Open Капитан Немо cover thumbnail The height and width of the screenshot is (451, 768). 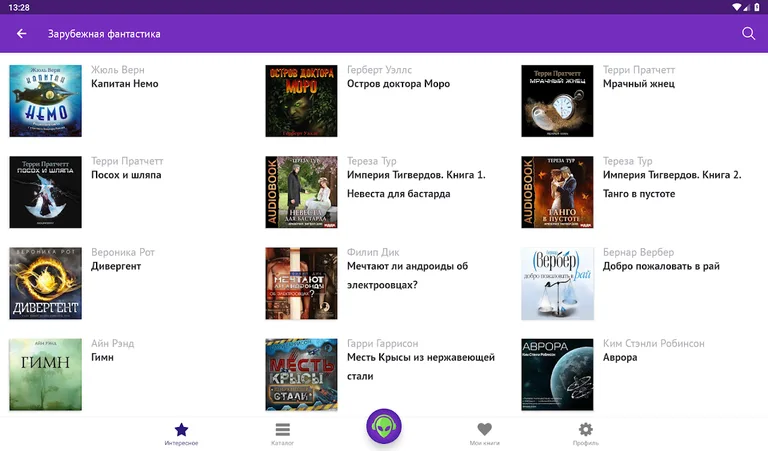tap(46, 101)
